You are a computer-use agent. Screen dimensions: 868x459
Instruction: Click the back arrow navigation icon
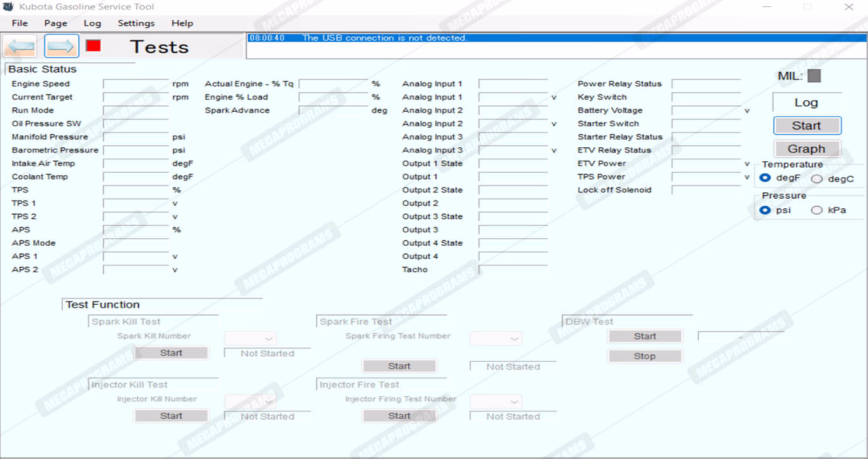click(21, 46)
